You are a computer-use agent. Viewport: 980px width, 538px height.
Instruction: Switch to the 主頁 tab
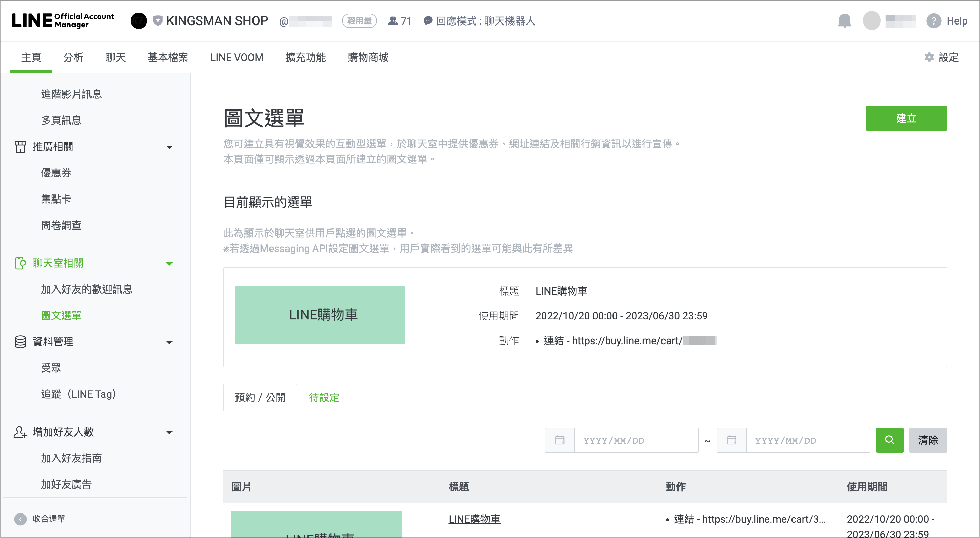click(31, 57)
